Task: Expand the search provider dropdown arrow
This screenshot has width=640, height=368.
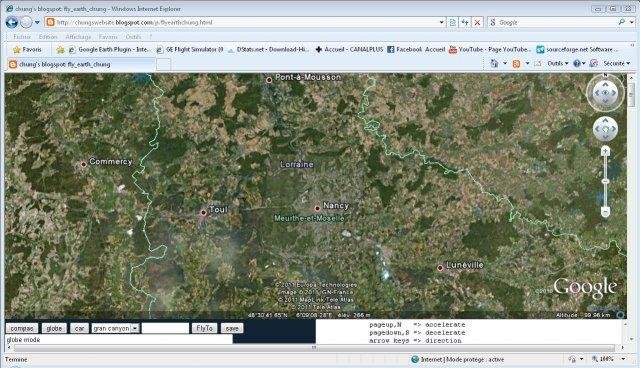Action: point(631,22)
